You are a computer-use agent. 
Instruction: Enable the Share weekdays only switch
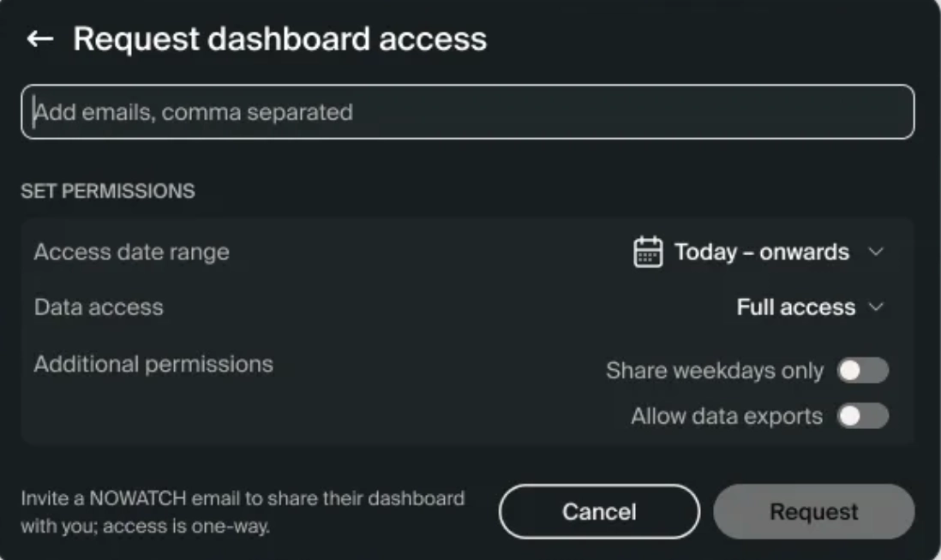tap(863, 371)
